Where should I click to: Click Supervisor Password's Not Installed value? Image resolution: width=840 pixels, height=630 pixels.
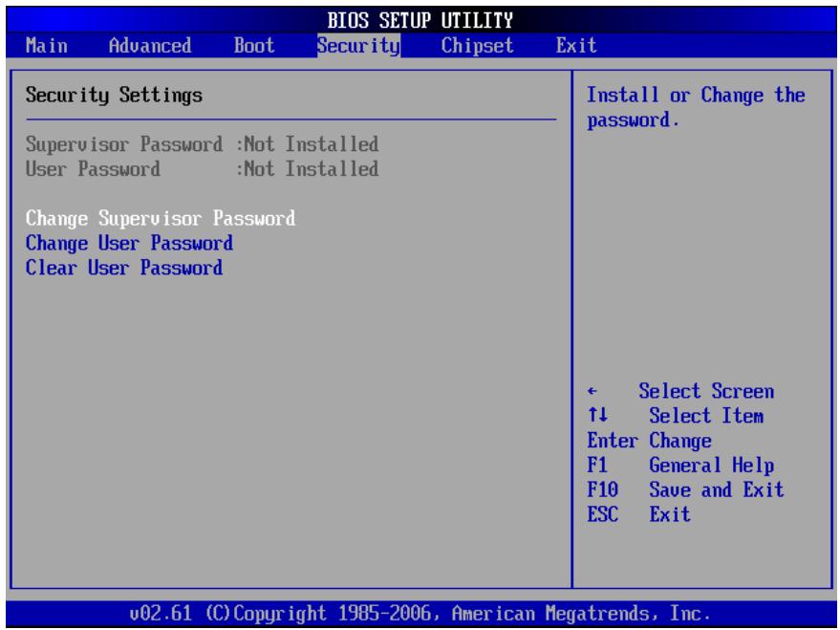pos(312,144)
